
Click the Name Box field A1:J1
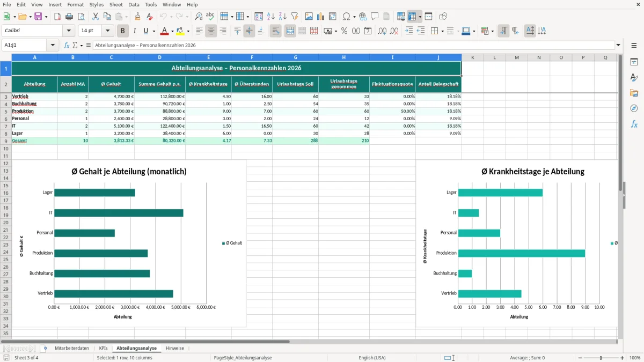25,45
